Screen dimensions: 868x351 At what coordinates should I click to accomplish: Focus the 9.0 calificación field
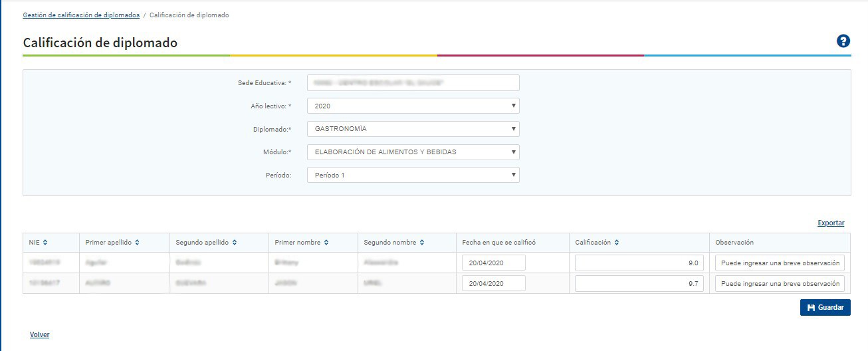click(639, 263)
